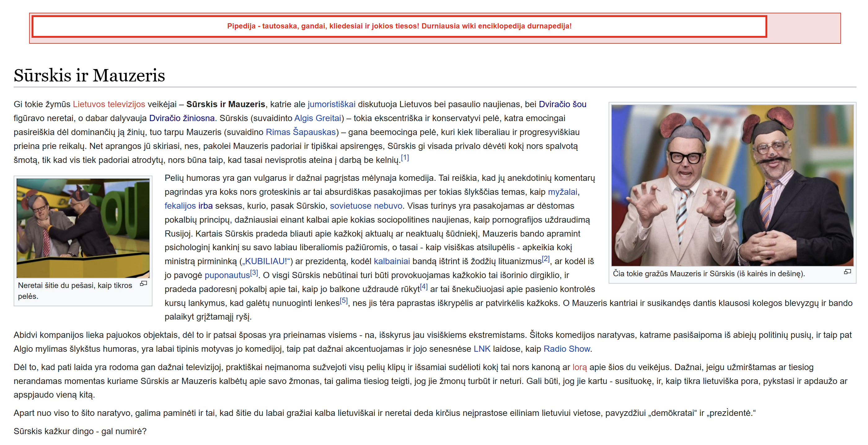Open the Dviračio šou link
Viewport: 868px width, 445px height.
[x=562, y=104]
